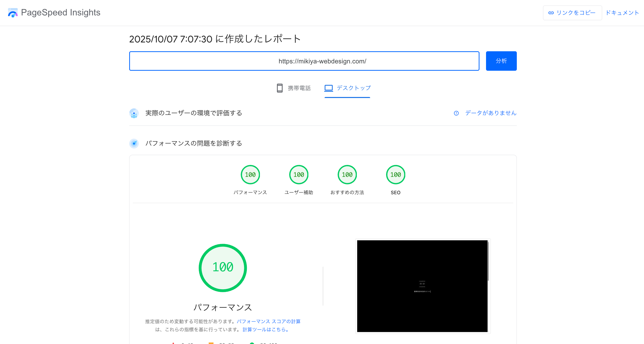Open the データがありません details

pyautogui.click(x=490, y=113)
